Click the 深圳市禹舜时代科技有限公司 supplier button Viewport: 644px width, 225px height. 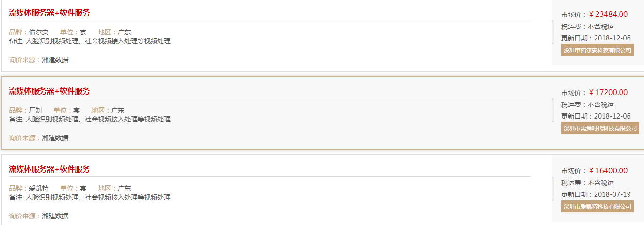point(600,128)
